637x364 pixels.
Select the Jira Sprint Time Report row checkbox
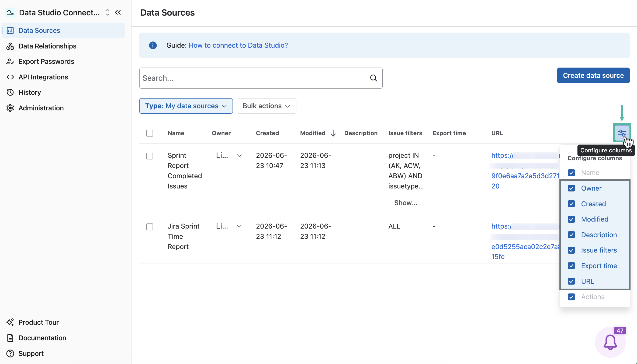pos(150,227)
